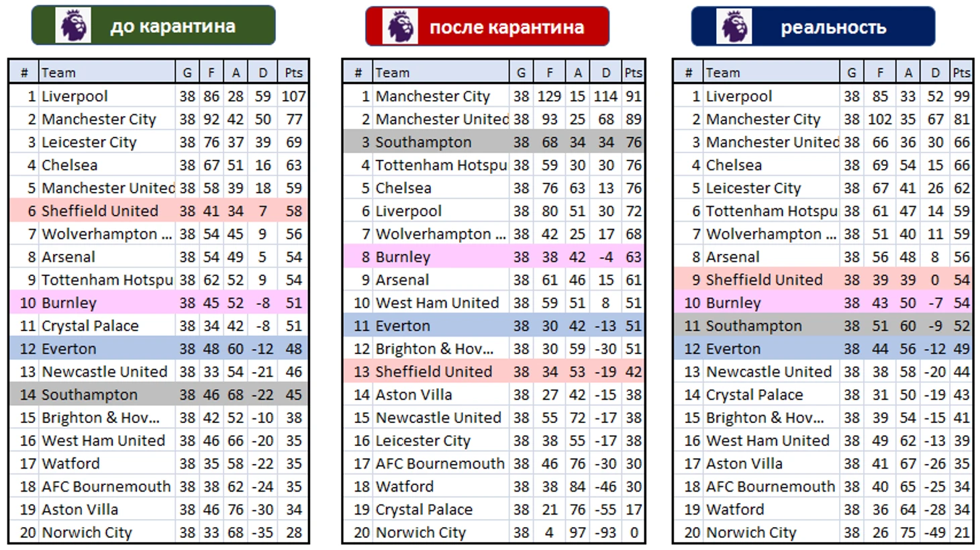Image resolution: width=980 pixels, height=550 pixels.
Task: Click Norwich City in the left table
Action: 87,533
